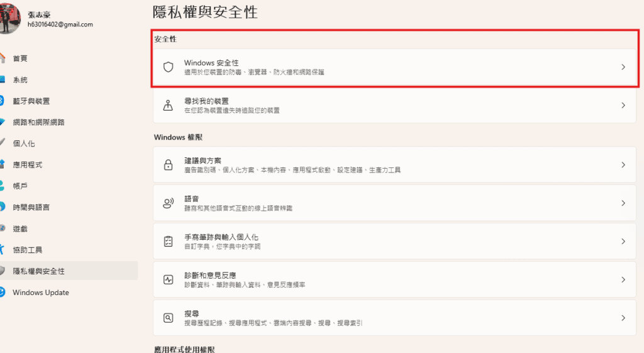Select 藍牙與裝置 in the sidebar

tap(31, 101)
